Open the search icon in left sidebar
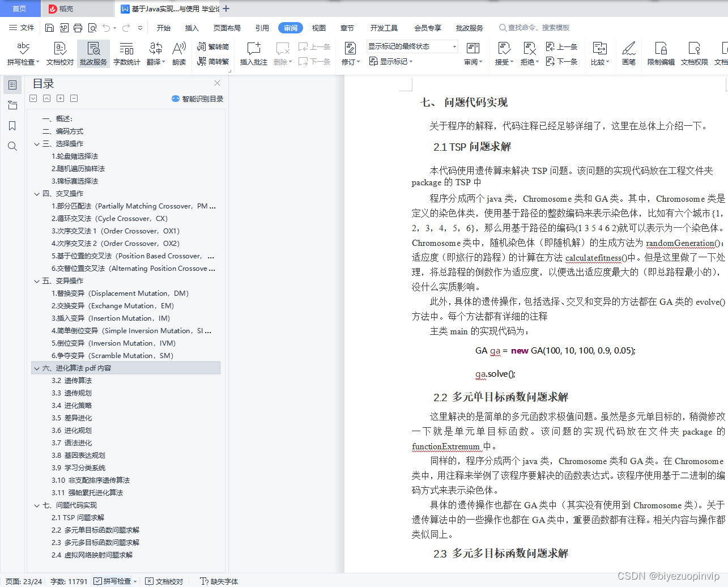The image size is (728, 587). [12, 146]
